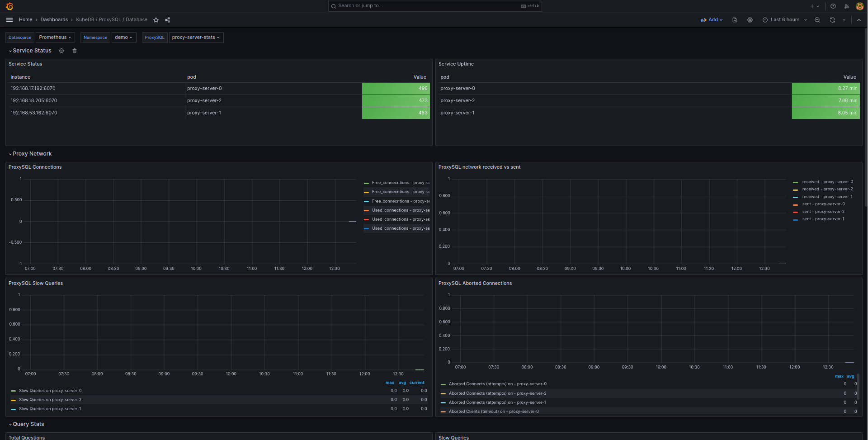The height and width of the screenshot is (440, 868).
Task: Click the Datasource variable link
Action: [x=19, y=38]
